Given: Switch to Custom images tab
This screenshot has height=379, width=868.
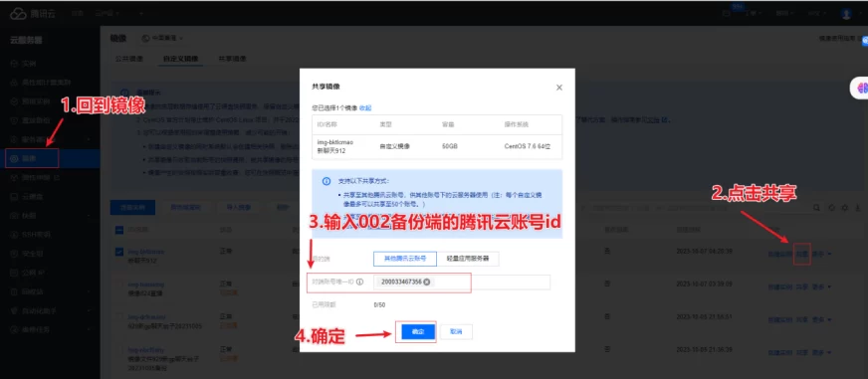Looking at the screenshot, I should point(180,59).
